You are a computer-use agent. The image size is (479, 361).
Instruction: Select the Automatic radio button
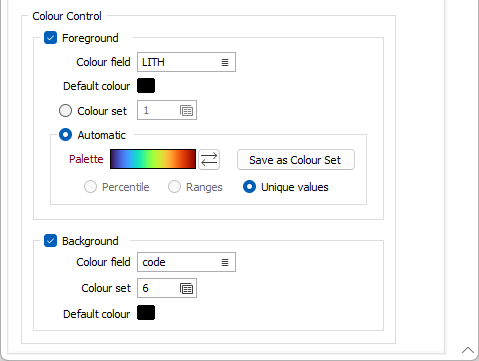pyautogui.click(x=65, y=135)
